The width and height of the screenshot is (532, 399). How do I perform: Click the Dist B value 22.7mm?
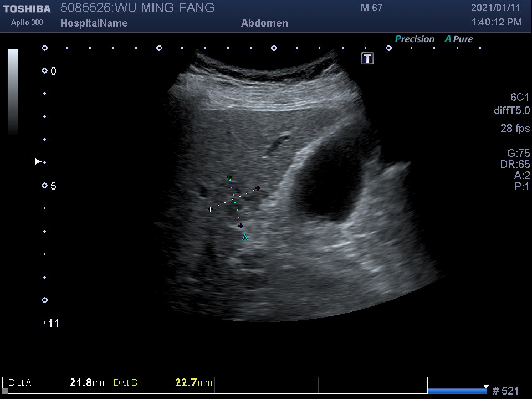[193, 383]
